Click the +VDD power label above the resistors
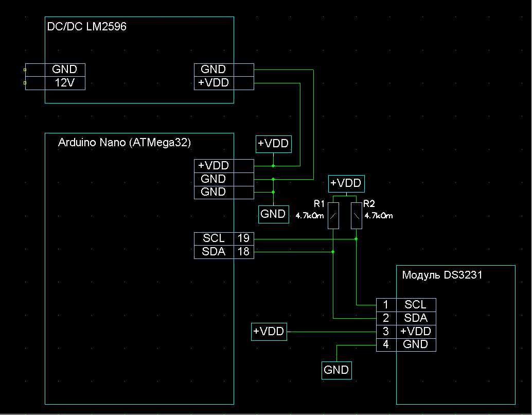532x415 pixels. tap(346, 183)
